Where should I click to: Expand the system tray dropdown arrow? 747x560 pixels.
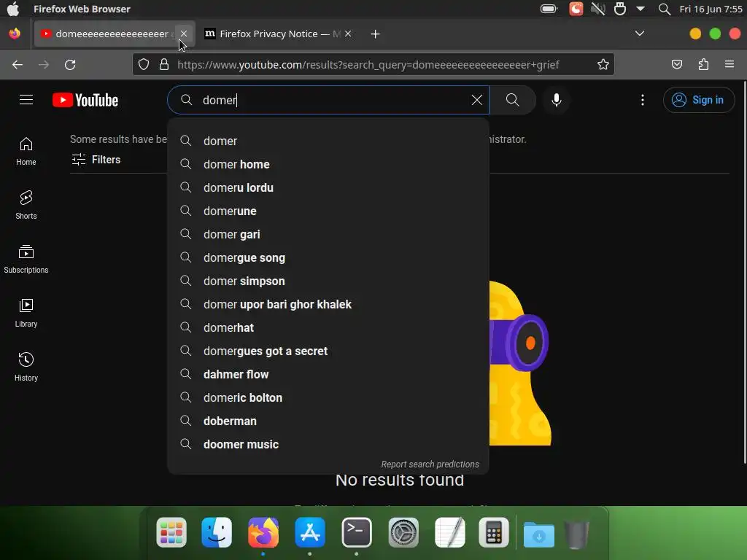pyautogui.click(x=640, y=9)
